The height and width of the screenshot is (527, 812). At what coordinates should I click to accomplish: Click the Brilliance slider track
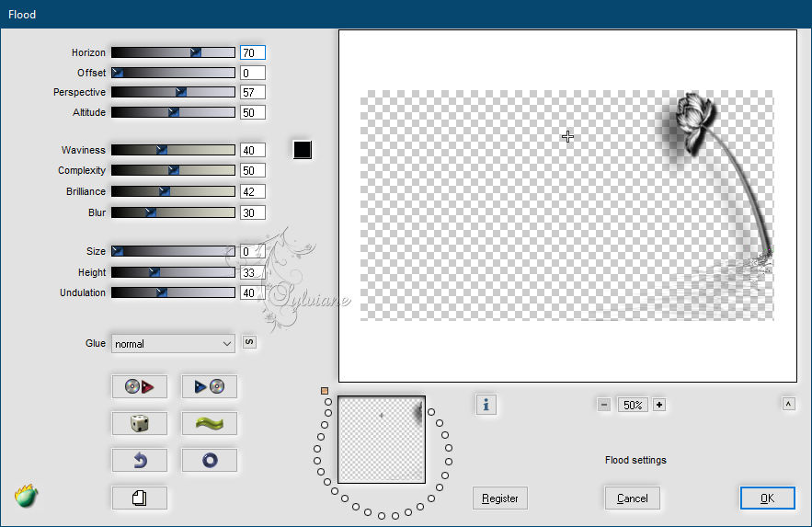point(173,191)
